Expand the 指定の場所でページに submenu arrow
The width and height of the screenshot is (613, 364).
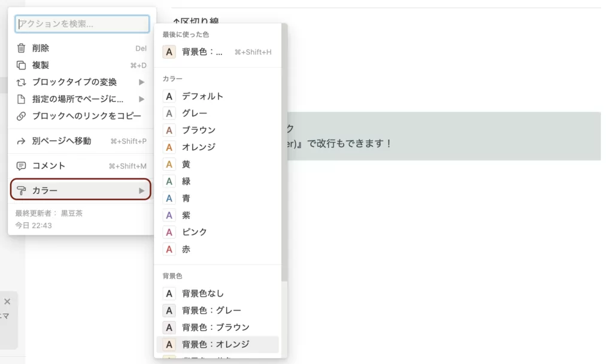coord(141,99)
